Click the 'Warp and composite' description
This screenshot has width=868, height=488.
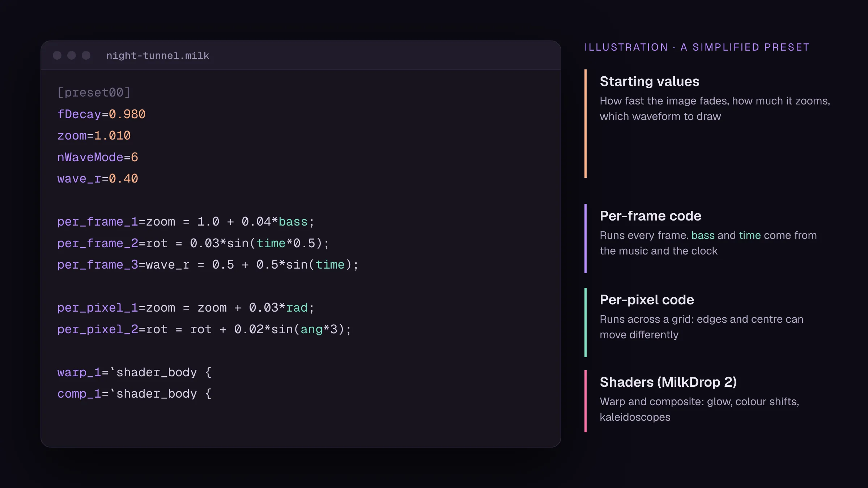click(x=699, y=409)
